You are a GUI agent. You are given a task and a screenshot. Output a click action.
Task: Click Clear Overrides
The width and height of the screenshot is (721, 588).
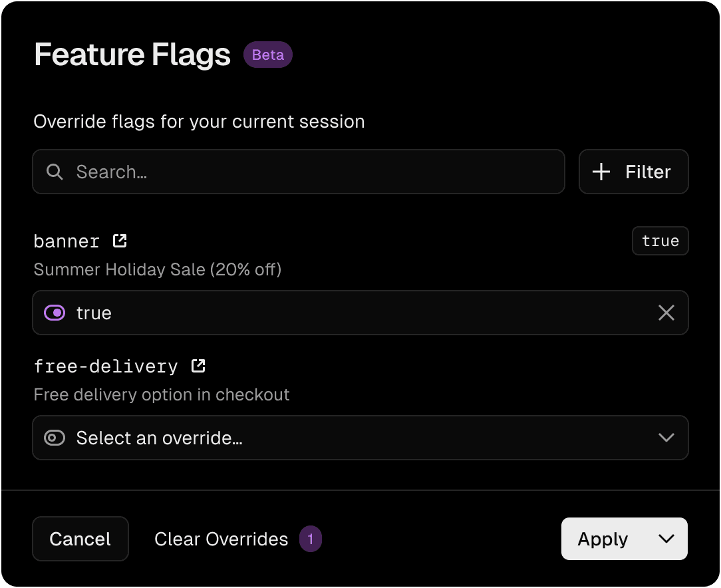pos(221,539)
